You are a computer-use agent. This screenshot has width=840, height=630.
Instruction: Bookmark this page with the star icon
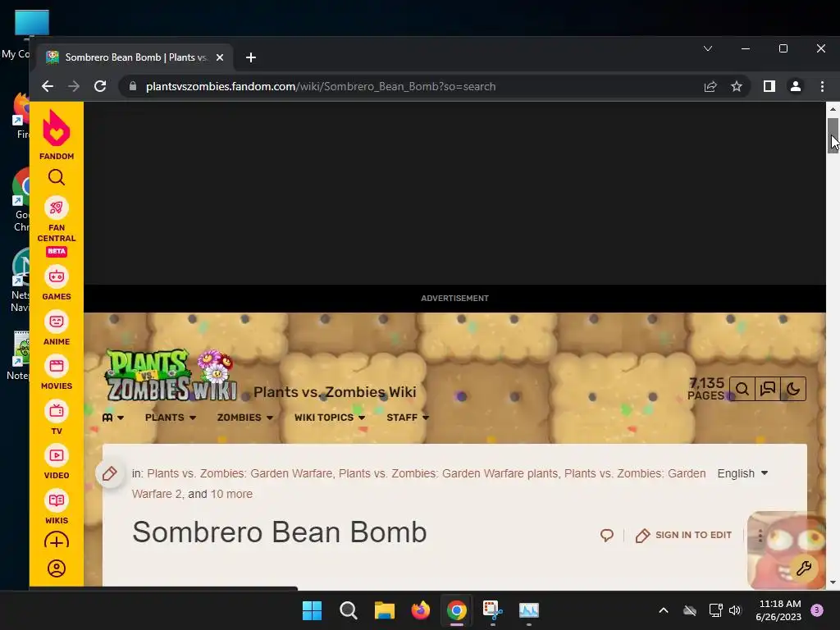pyautogui.click(x=737, y=86)
